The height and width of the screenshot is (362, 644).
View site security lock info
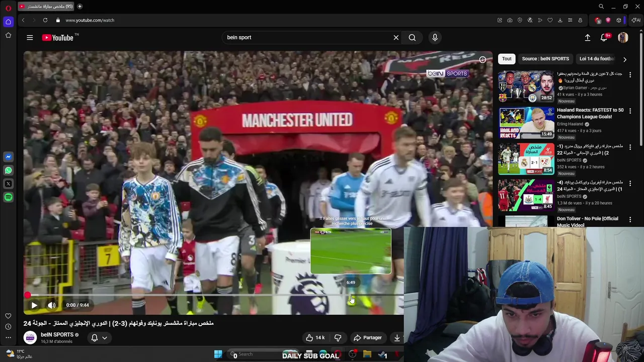(58, 20)
